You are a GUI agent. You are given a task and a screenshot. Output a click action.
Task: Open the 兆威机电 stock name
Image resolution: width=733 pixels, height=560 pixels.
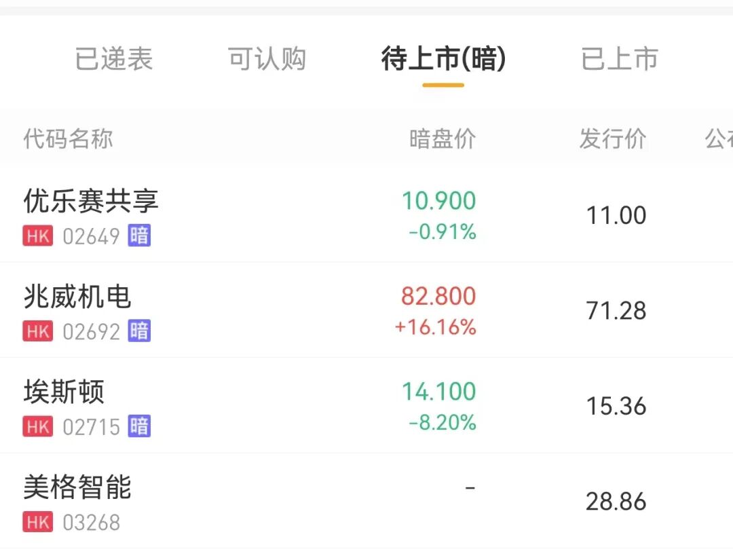pos(77,297)
